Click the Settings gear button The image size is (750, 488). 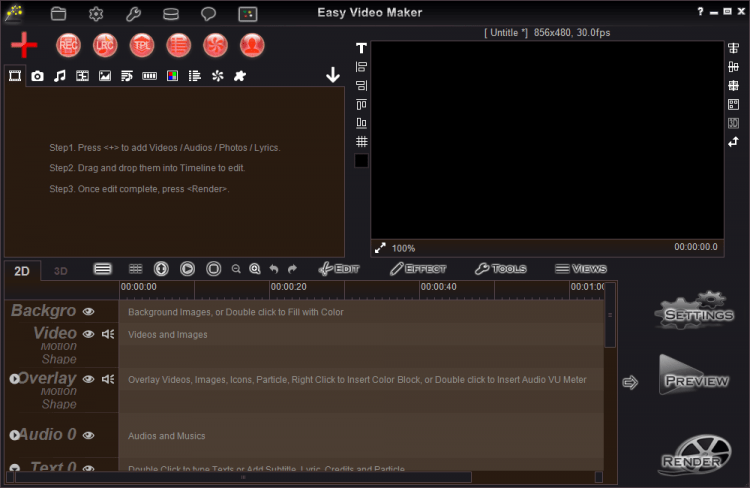694,310
